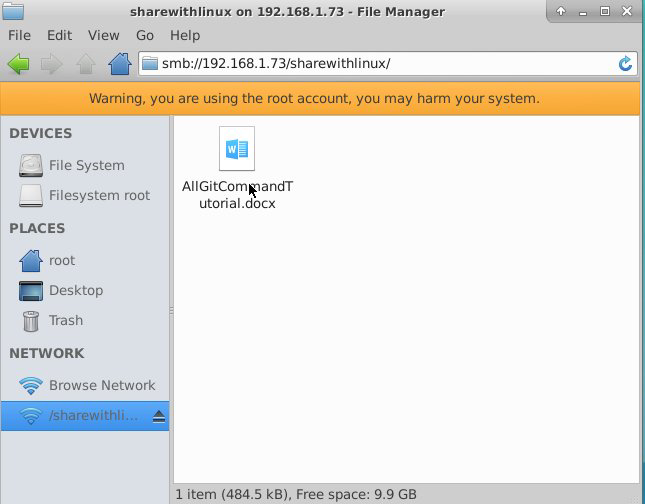
Task: Click Filesystem root drive icon
Action: [31, 195]
